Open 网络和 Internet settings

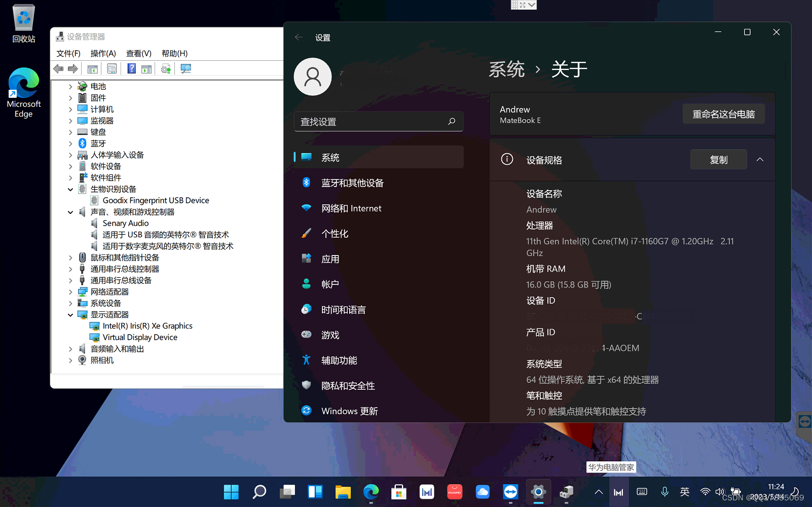point(379,208)
